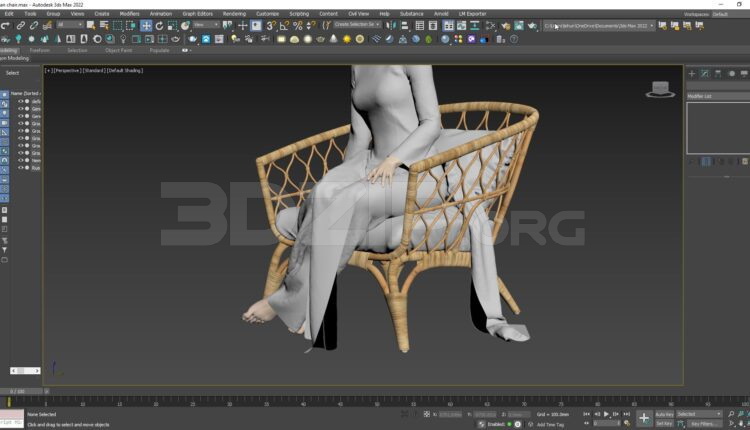
Task: Click the viewport plus menu label
Action: (48, 70)
